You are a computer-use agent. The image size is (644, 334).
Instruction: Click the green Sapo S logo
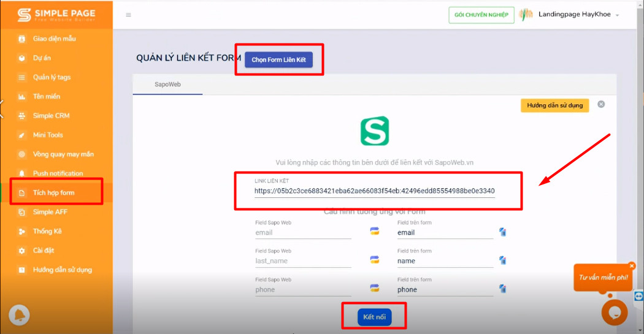pos(375,131)
